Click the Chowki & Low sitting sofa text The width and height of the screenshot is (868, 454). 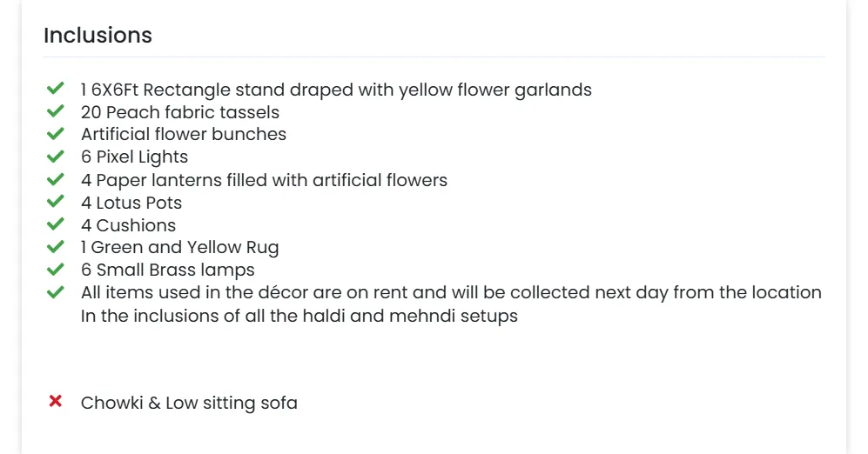tap(189, 403)
